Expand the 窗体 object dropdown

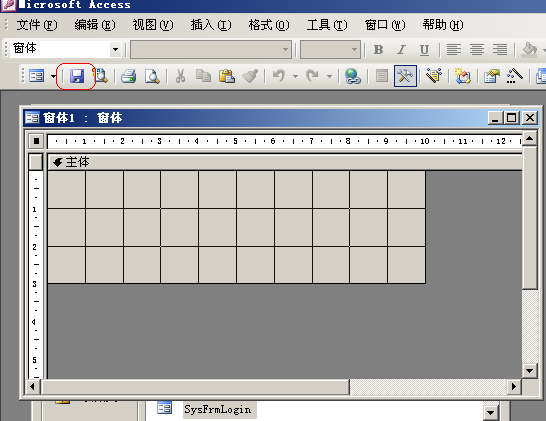(115, 49)
